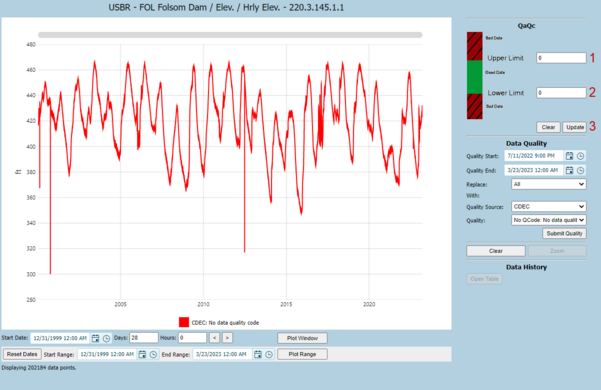Viewport: 601px width, 390px height.
Task: Open the Start Date calendar picker
Action: 95,338
